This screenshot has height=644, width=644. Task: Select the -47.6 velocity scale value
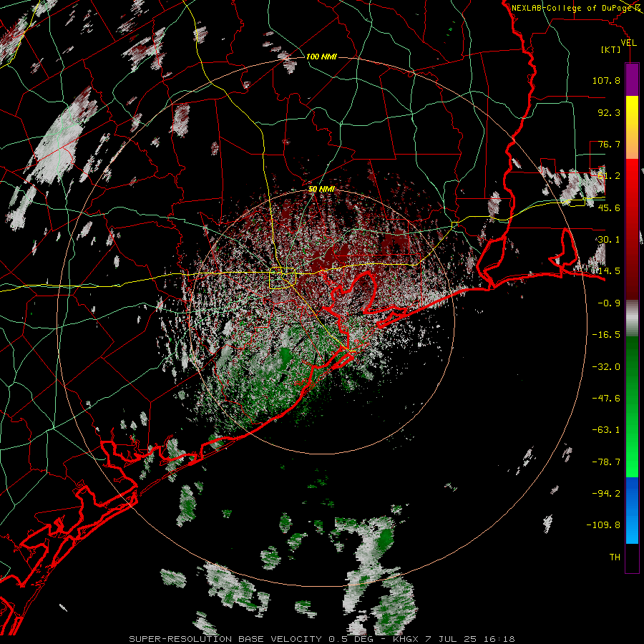606,399
